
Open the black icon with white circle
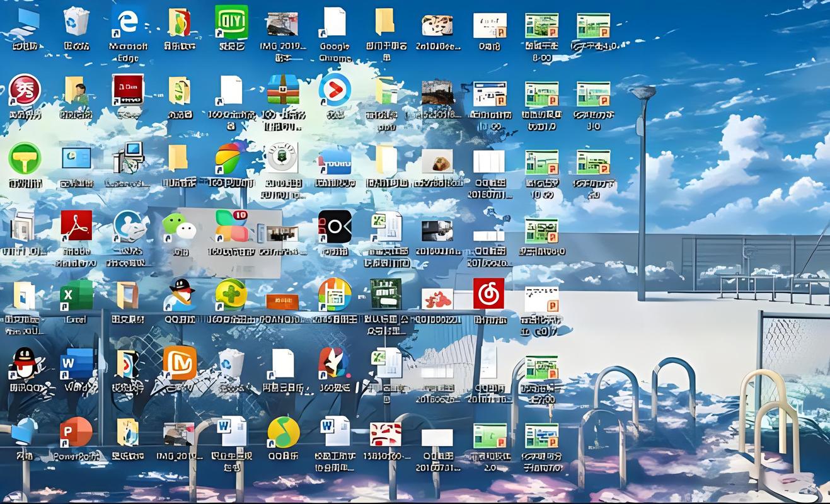pyautogui.click(x=335, y=226)
